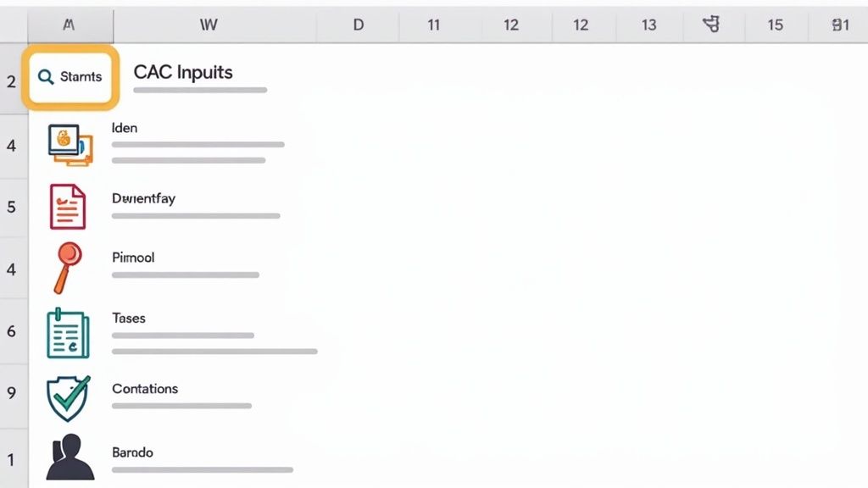Select column header W
Image resolution: width=868 pixels, height=488 pixels.
(209, 25)
